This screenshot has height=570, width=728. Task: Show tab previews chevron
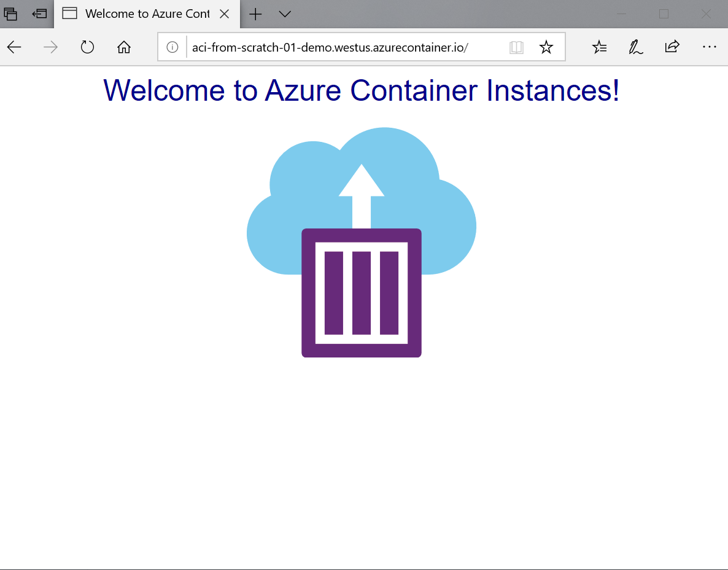coord(285,14)
